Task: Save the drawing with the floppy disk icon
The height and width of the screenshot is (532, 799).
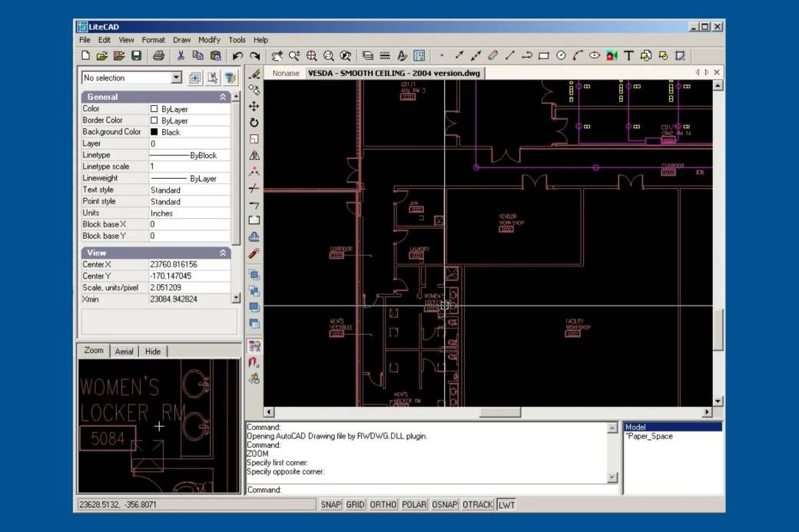Action: tap(136, 55)
